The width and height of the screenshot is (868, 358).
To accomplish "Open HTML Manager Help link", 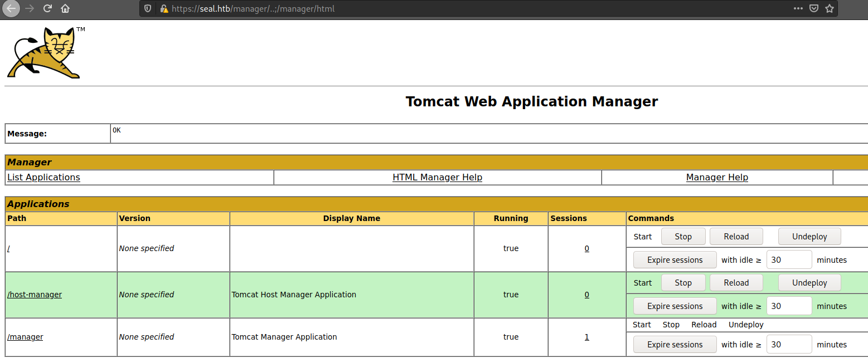I will 437,177.
